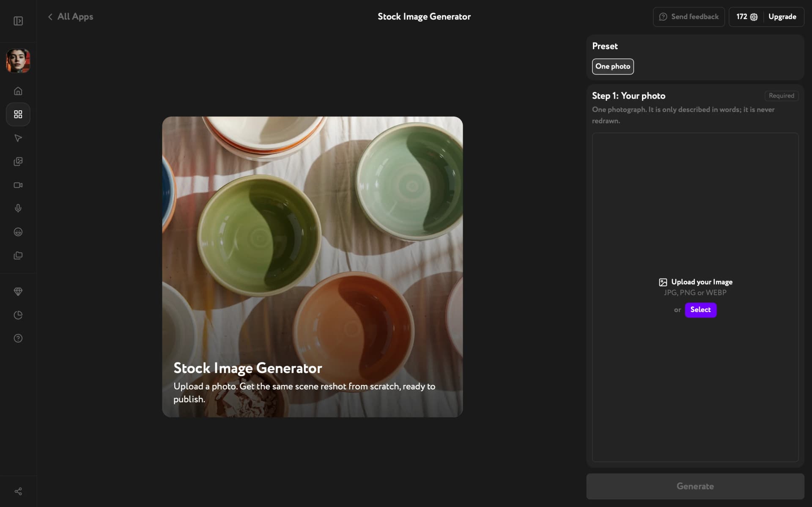Image resolution: width=812 pixels, height=507 pixels.
Task: Open the smiley face icon
Action: click(x=18, y=232)
